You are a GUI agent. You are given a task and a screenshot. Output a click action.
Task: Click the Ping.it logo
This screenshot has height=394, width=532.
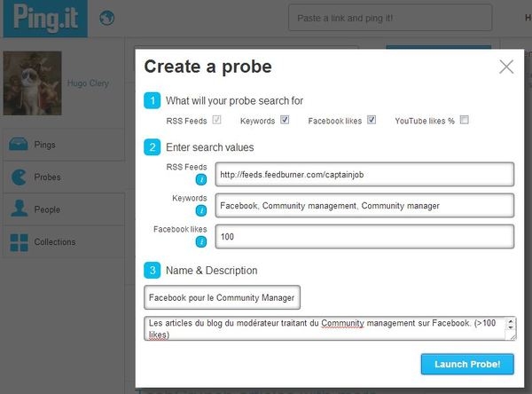point(45,19)
